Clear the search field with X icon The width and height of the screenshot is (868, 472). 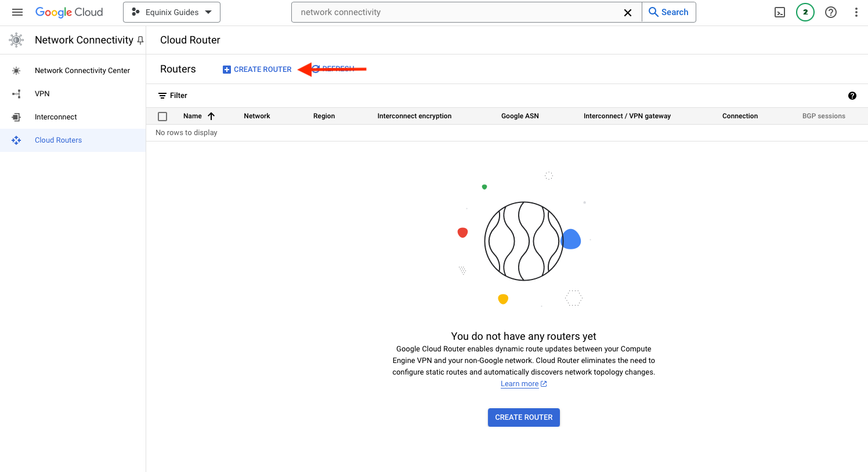point(627,12)
